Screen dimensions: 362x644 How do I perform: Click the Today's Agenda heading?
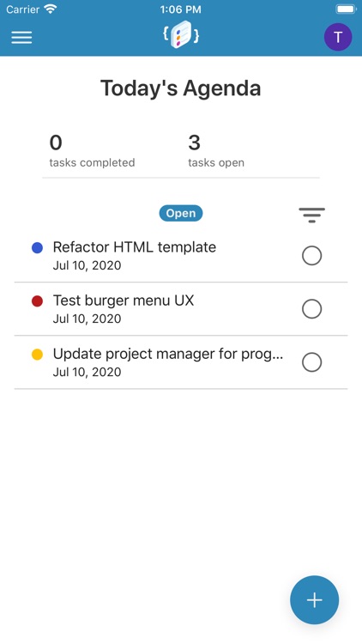[x=181, y=88]
